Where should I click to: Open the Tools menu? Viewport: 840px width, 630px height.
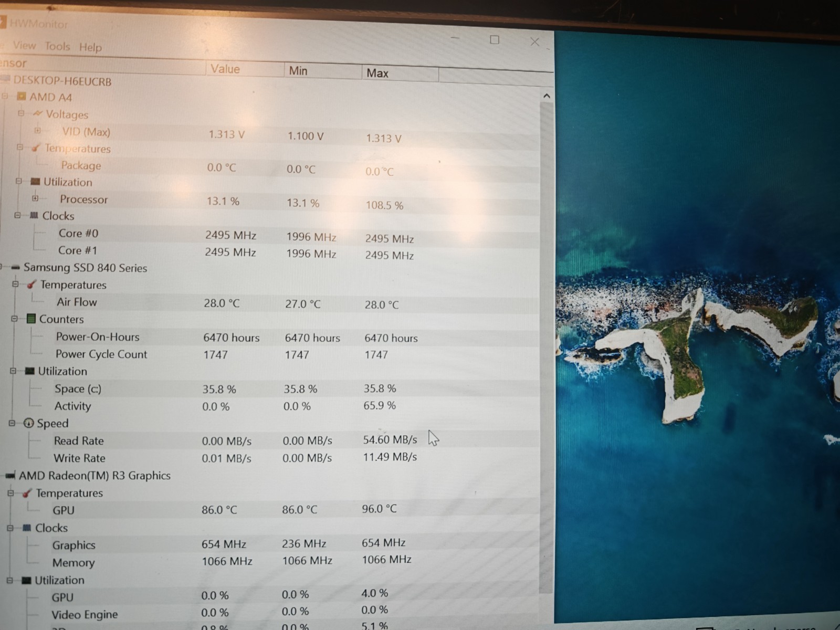(x=57, y=46)
